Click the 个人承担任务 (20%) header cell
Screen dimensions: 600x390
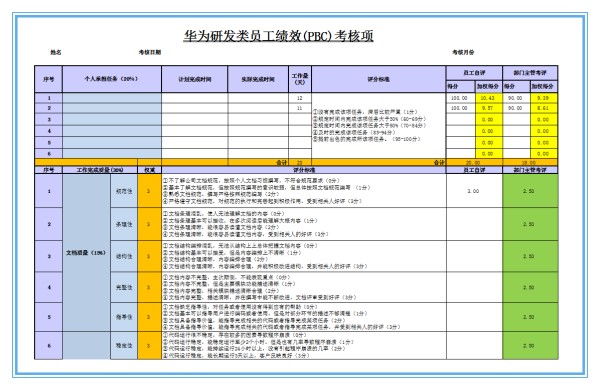pos(112,79)
